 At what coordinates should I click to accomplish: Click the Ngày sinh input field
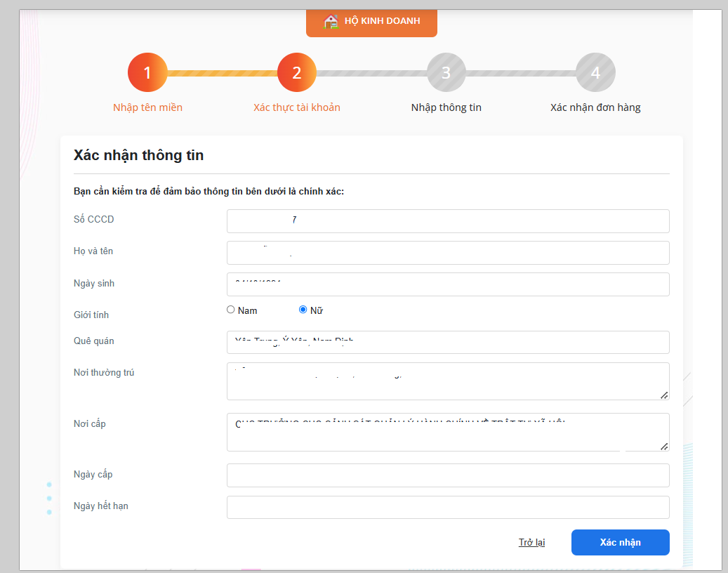(x=448, y=284)
